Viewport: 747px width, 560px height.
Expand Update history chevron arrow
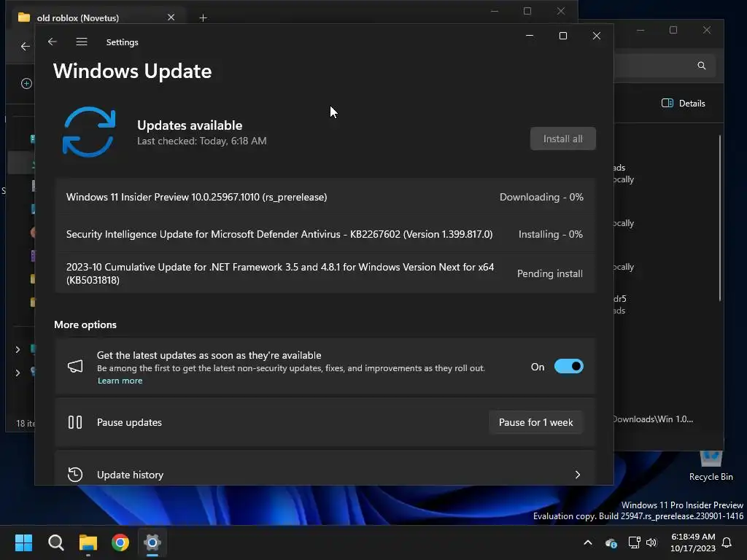pos(578,475)
